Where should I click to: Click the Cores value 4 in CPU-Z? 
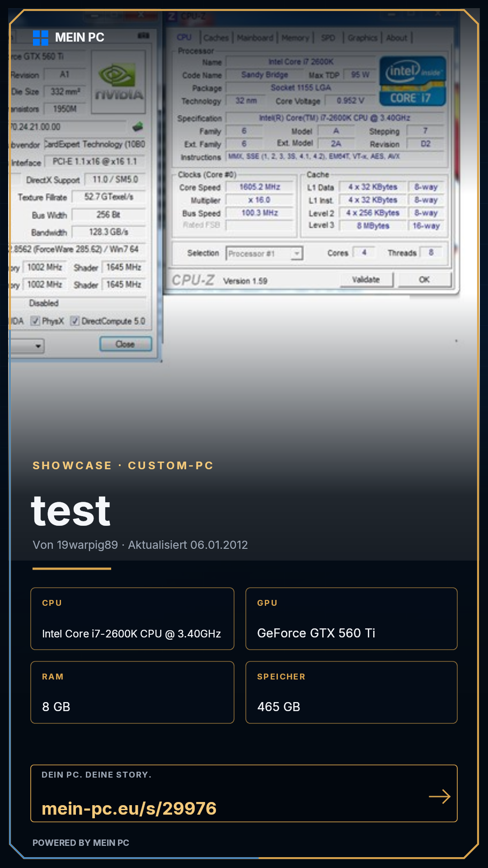(364, 253)
